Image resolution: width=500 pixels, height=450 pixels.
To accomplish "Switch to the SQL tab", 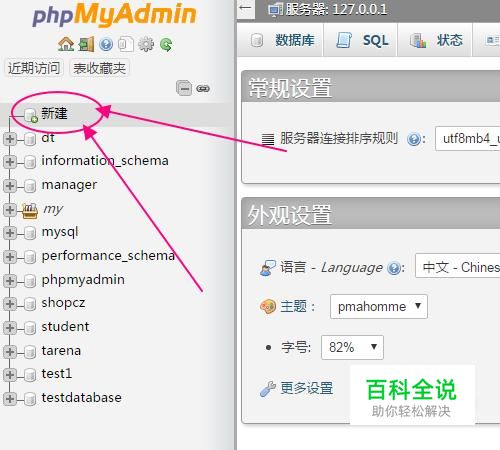I will (x=361, y=40).
